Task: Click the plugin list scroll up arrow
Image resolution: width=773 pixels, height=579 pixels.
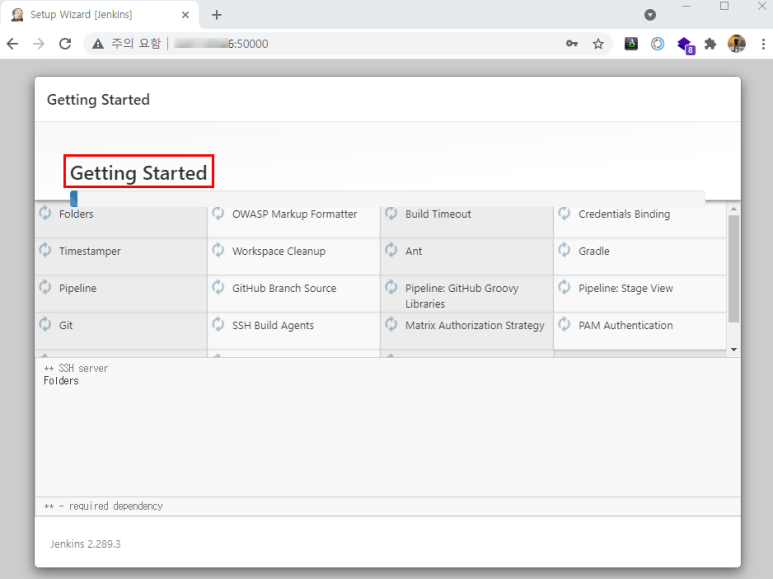Action: coord(734,209)
